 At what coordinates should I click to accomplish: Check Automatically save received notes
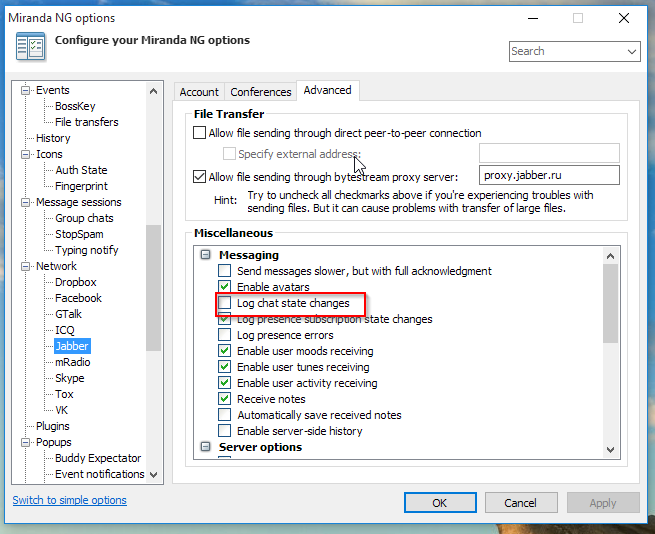pyautogui.click(x=225, y=415)
